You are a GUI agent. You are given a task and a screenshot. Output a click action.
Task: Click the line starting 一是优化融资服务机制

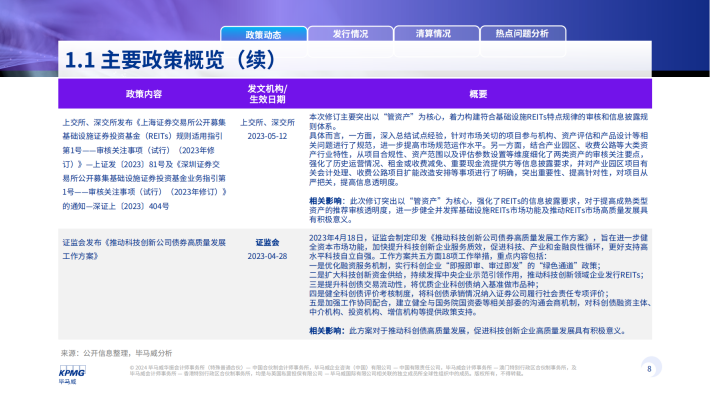455,265
